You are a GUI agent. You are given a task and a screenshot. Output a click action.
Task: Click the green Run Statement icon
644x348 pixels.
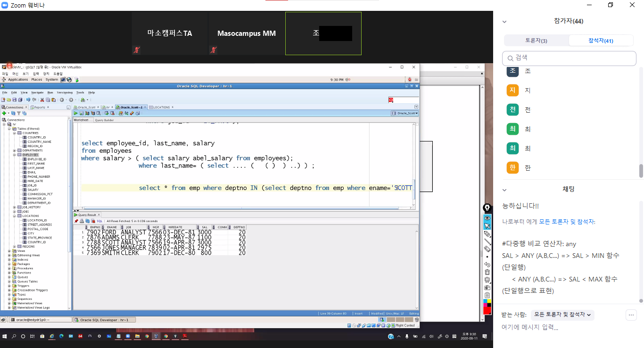click(75, 113)
